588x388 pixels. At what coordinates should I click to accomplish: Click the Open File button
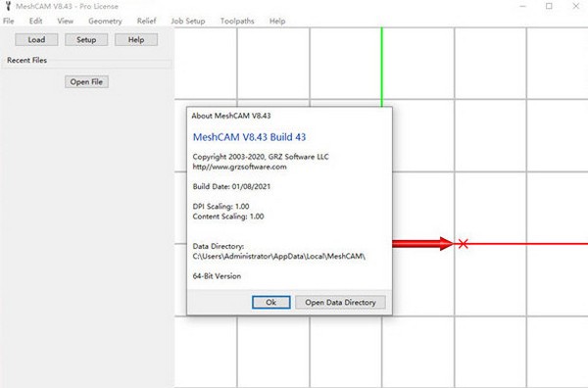[x=86, y=81]
